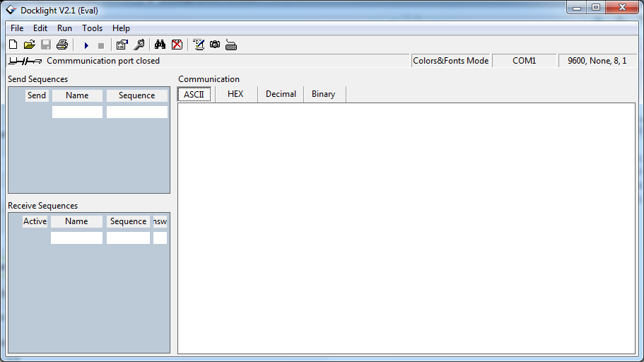Open the Options wrench icon

pos(139,45)
